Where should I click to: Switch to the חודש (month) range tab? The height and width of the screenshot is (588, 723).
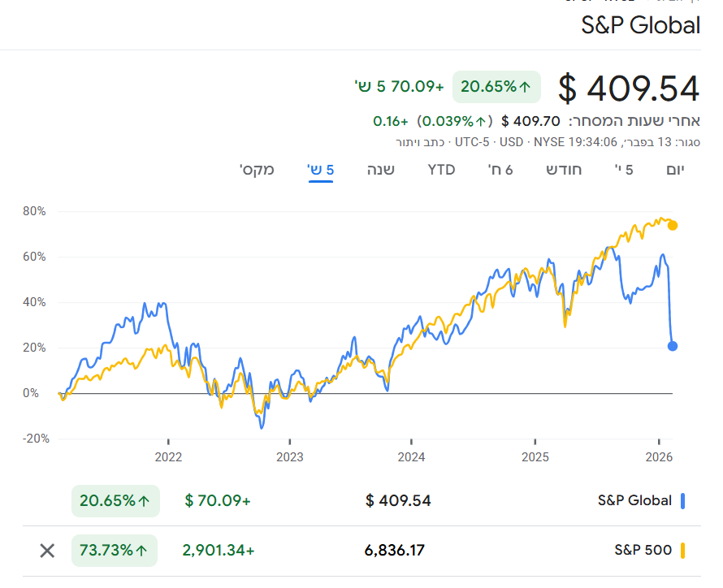pyautogui.click(x=564, y=170)
